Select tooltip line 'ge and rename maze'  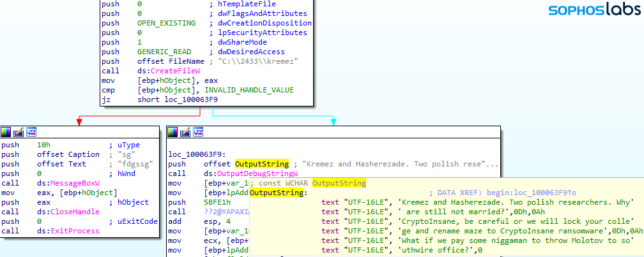482,231
